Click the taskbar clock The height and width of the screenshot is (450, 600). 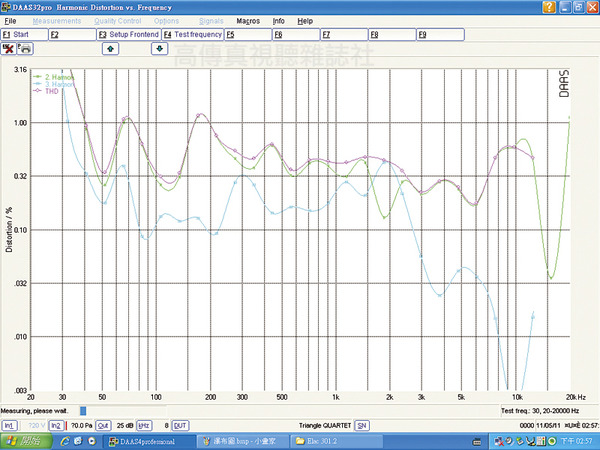pos(577,442)
